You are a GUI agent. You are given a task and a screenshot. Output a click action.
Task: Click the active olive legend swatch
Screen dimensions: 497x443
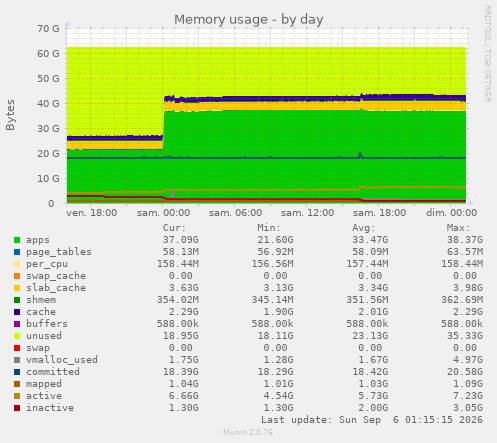17,396
